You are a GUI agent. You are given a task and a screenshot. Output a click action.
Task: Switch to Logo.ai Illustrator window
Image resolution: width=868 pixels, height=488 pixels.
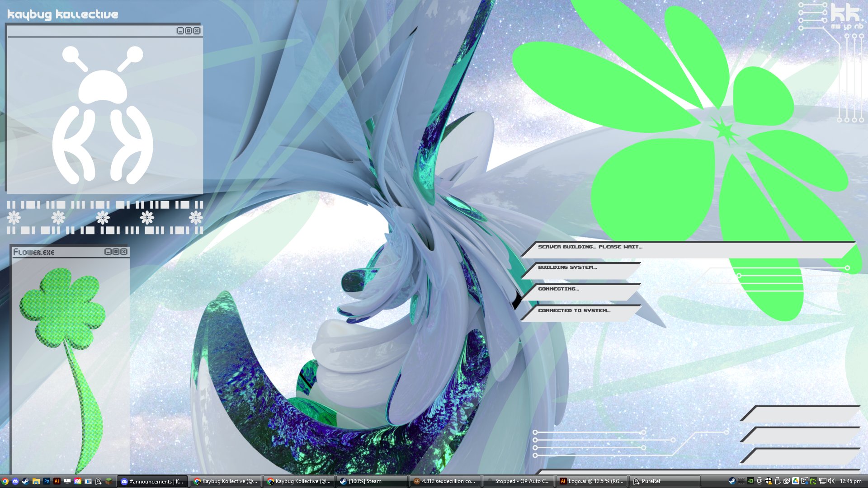592,481
